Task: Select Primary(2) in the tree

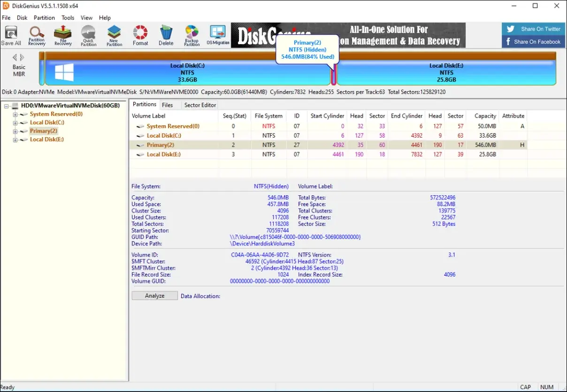Action: 44,131
